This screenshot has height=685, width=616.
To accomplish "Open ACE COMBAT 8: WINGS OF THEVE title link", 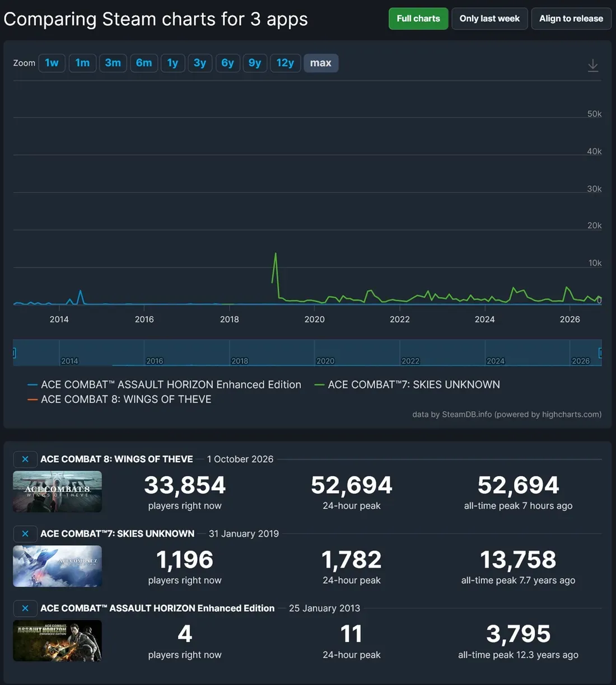I will coord(116,459).
